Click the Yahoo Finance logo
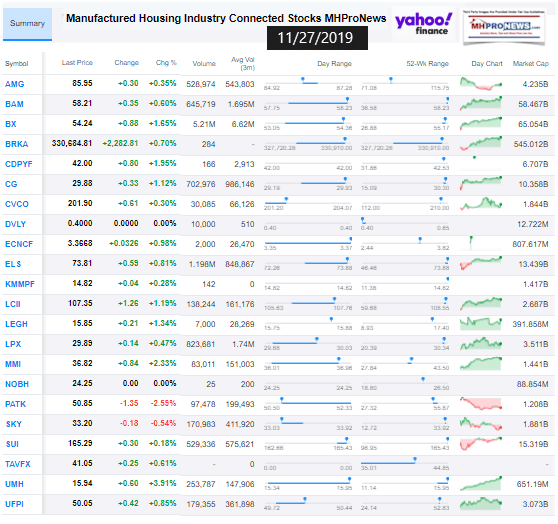Viewport: 558px width, 524px height. pyautogui.click(x=423, y=25)
